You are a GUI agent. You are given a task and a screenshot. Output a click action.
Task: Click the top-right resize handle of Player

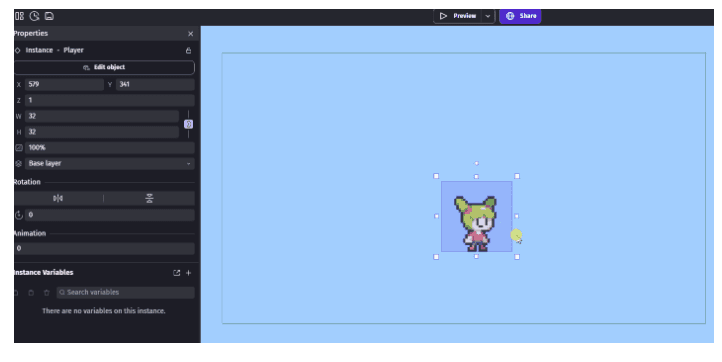point(517,176)
